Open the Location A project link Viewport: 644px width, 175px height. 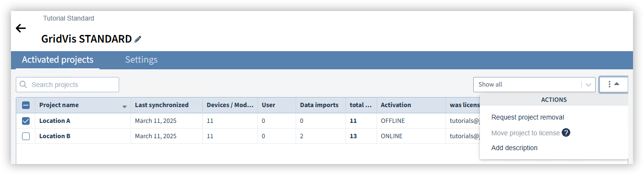(55, 121)
